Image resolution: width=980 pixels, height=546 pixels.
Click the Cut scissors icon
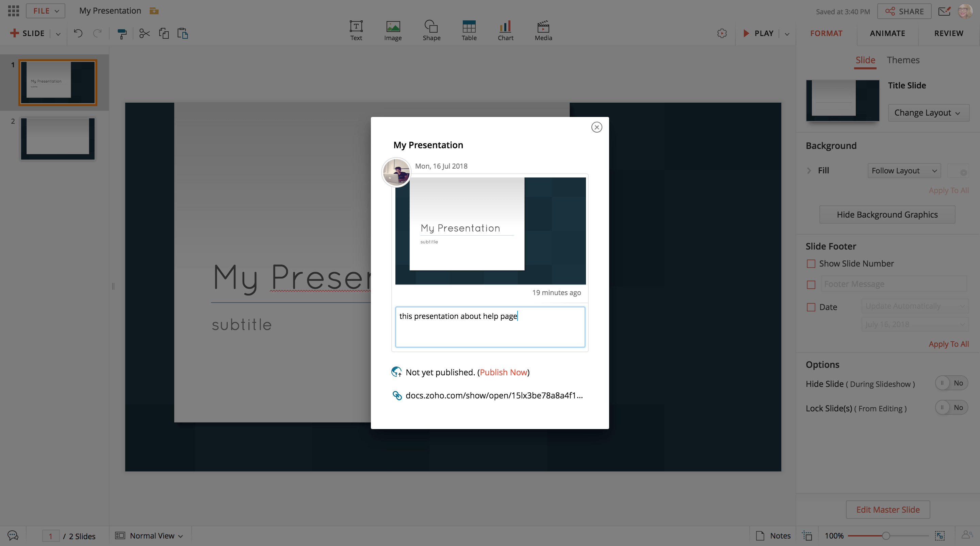[x=144, y=33]
